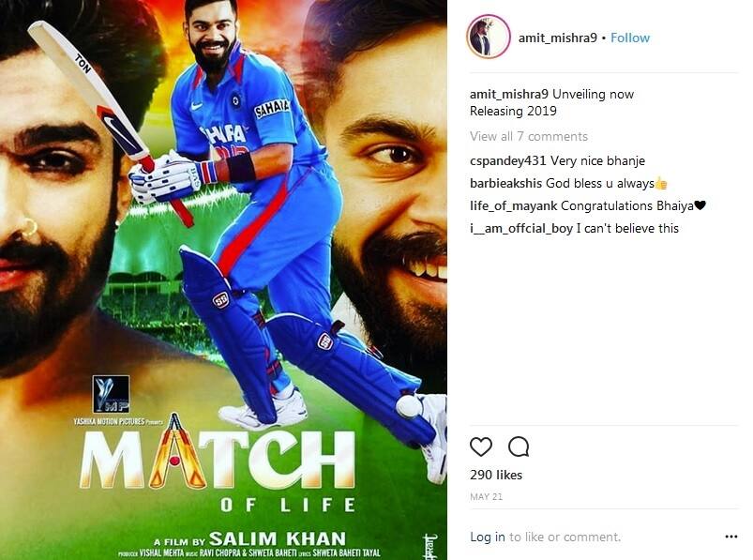753x560 pixels.
Task: Follow amit_mishra9
Action: [630, 38]
